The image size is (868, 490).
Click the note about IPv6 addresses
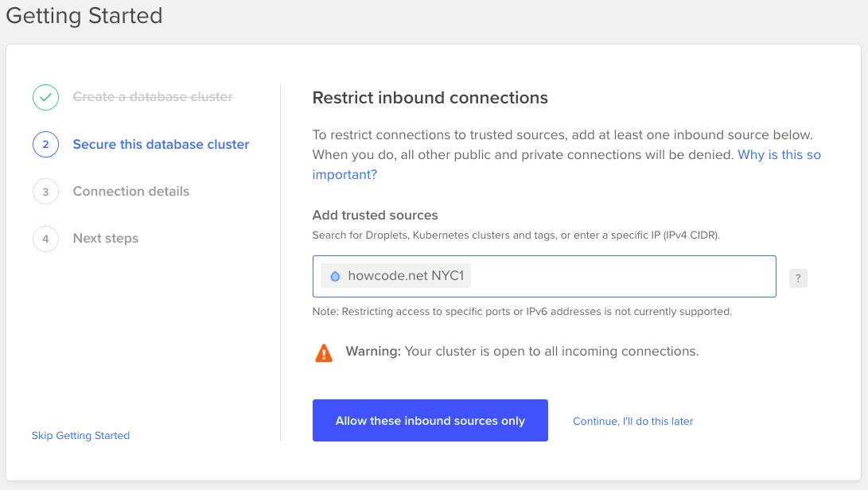pyautogui.click(x=522, y=312)
